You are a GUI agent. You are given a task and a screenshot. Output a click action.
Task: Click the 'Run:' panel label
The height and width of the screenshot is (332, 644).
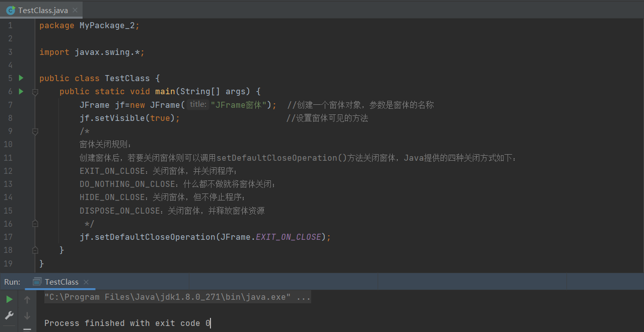point(12,282)
